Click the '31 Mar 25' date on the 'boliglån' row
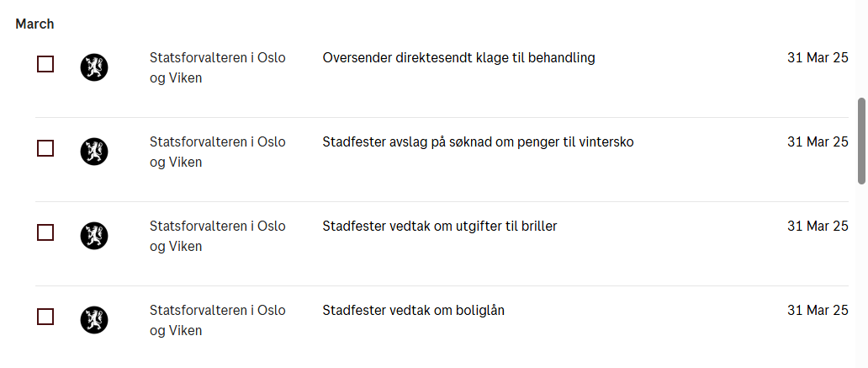The image size is (868, 368). tap(818, 311)
